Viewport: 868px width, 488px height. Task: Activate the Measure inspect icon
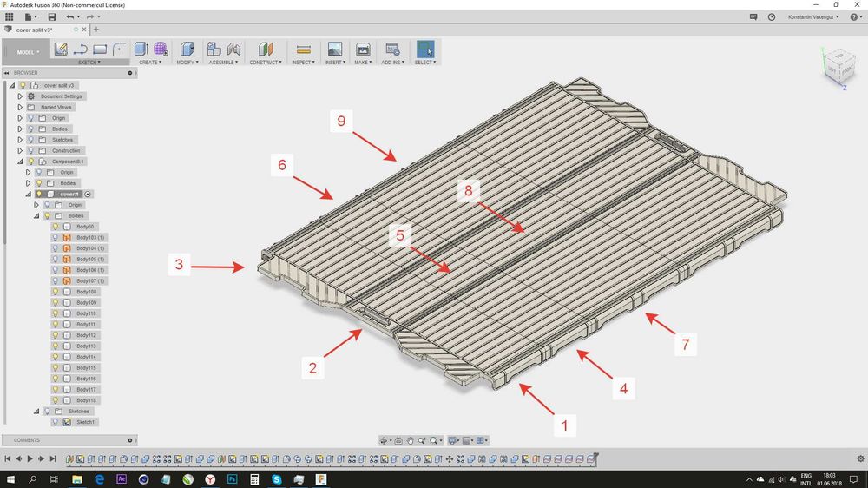303,49
